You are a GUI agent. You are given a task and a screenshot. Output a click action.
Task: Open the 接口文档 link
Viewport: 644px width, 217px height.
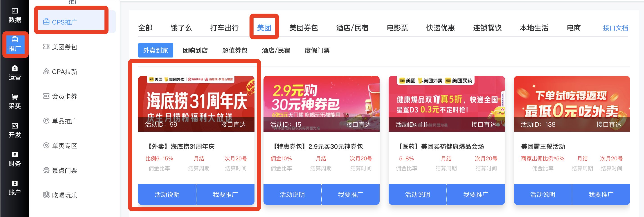click(615, 28)
